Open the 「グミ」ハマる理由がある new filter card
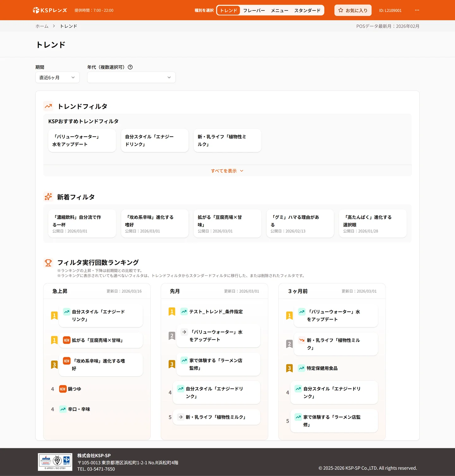Image resolution: width=455 pixels, height=476 pixels. click(300, 223)
